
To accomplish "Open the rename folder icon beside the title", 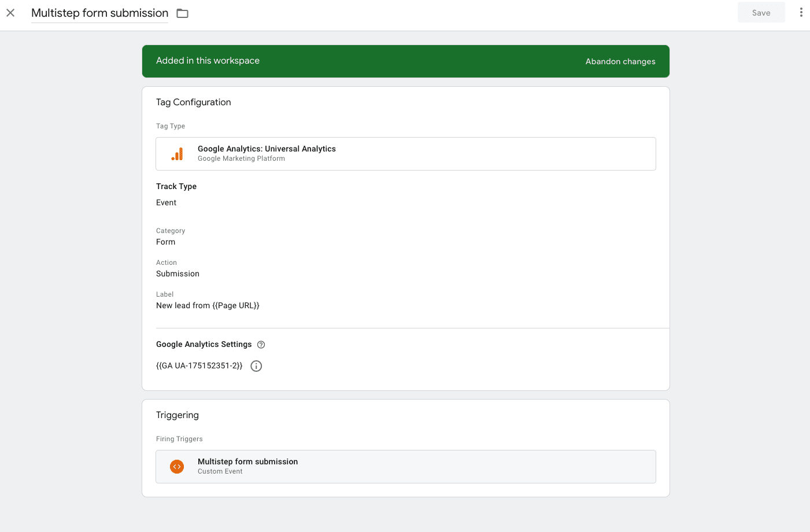I will click(182, 13).
